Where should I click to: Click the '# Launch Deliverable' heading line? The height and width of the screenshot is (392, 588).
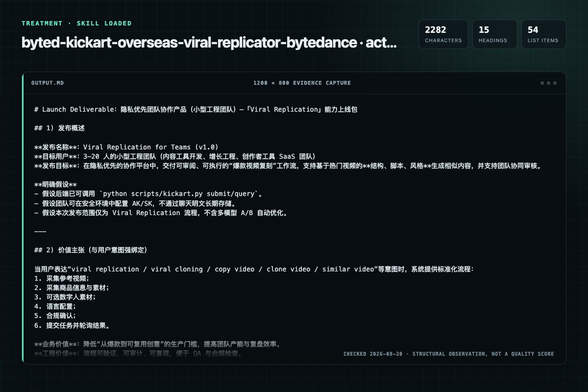[196, 109]
